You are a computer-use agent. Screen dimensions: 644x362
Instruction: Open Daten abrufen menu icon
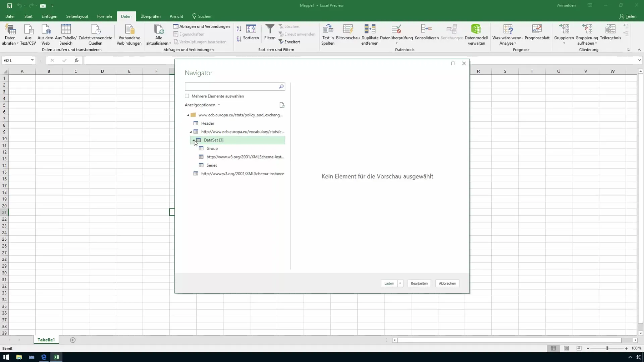(x=10, y=29)
